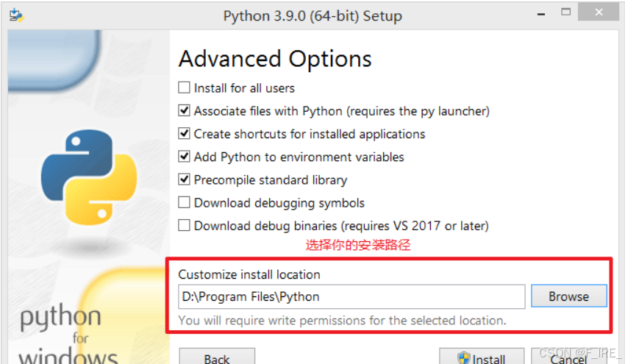625x364 pixels.
Task: Toggle Create shortcuts for installed applications
Action: [184, 134]
